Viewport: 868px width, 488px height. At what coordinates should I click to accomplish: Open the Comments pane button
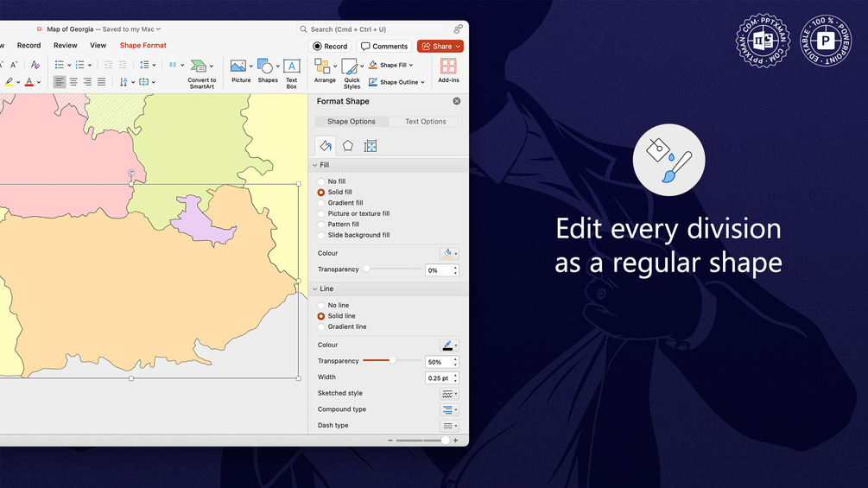click(x=384, y=47)
